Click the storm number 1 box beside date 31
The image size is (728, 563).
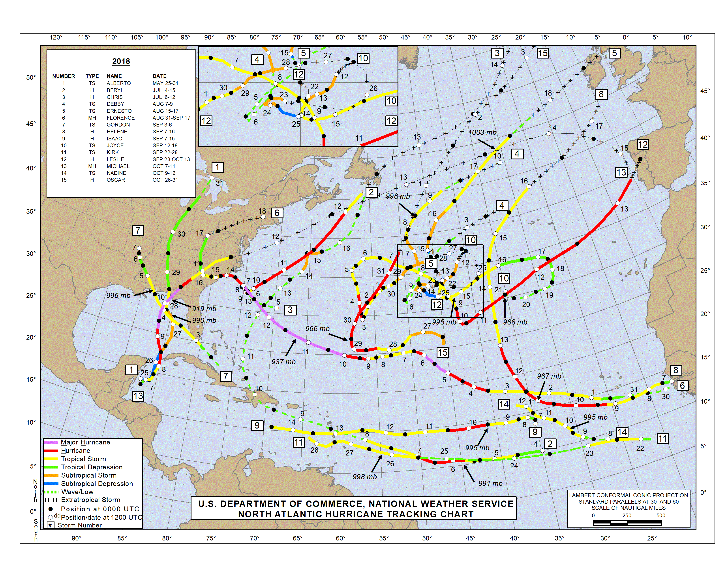coord(217,167)
